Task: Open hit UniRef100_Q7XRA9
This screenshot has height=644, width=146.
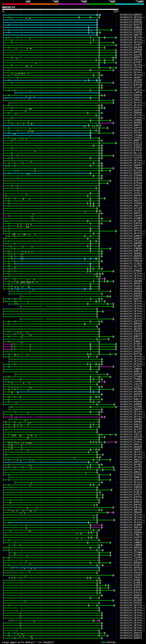Action: (131, 50)
